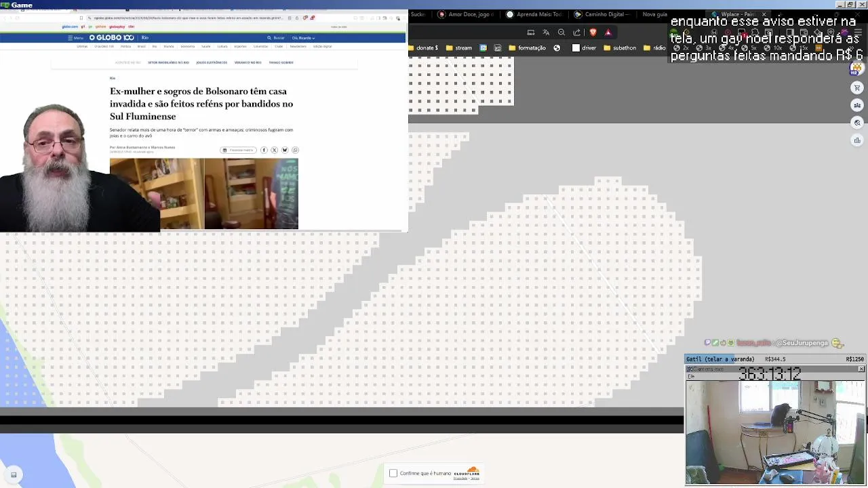This screenshot has width=868, height=488.
Task: Close the Wplace browser tab
Action: point(764,14)
